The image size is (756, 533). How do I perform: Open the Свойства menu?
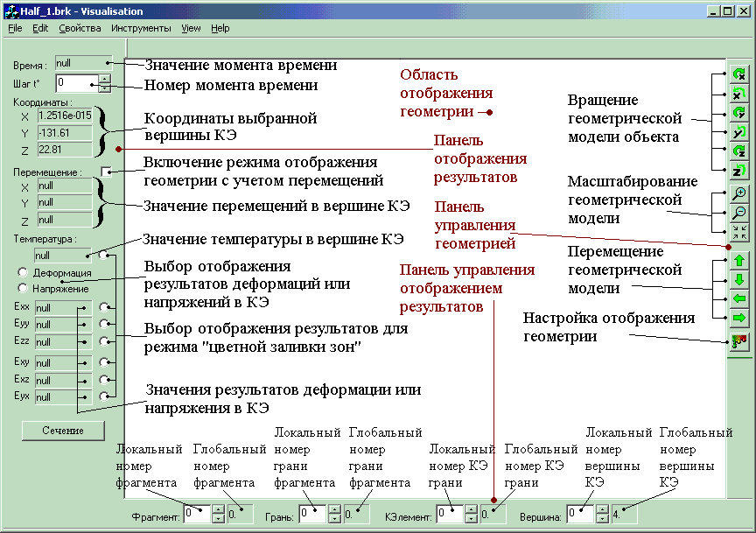point(80,29)
